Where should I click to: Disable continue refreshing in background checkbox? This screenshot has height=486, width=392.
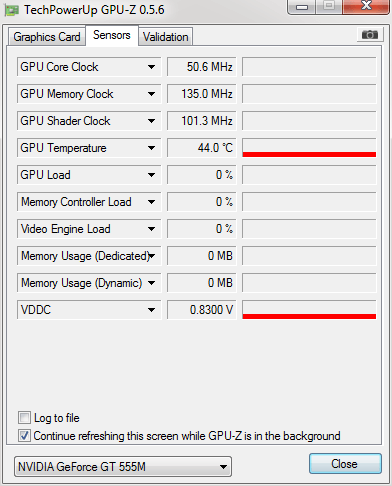24,435
